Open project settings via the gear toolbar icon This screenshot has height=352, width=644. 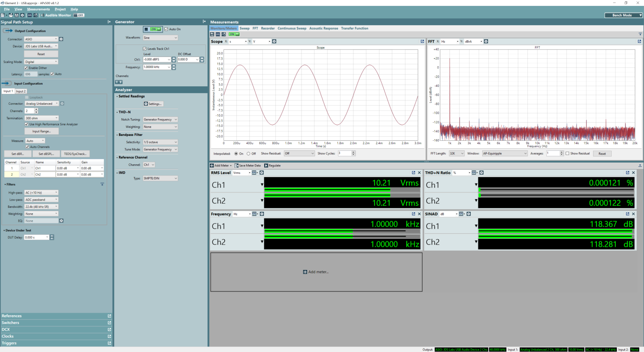pos(22,15)
